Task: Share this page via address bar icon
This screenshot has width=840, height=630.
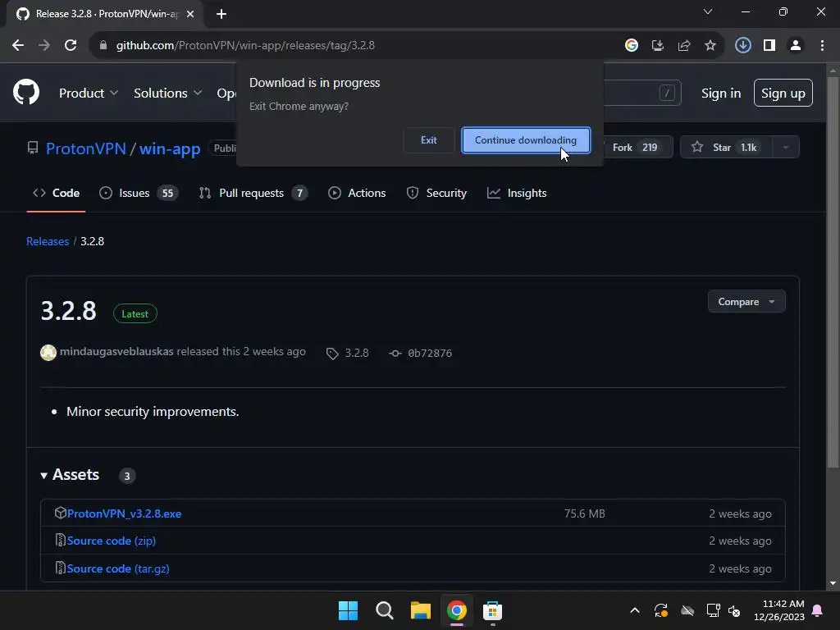Action: [683, 46]
